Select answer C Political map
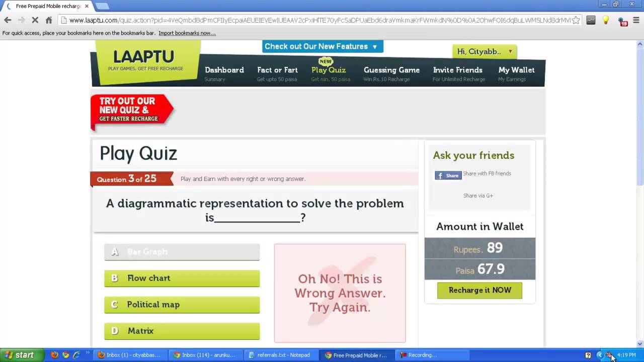 click(182, 305)
